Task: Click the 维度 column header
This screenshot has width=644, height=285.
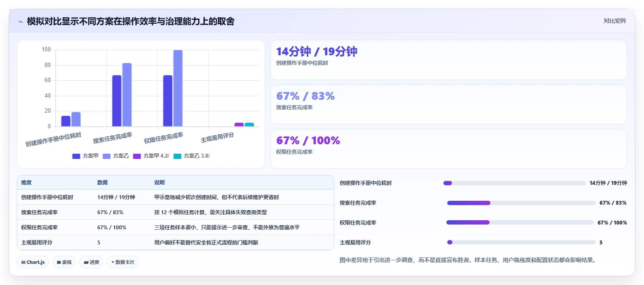Action: [x=26, y=183]
